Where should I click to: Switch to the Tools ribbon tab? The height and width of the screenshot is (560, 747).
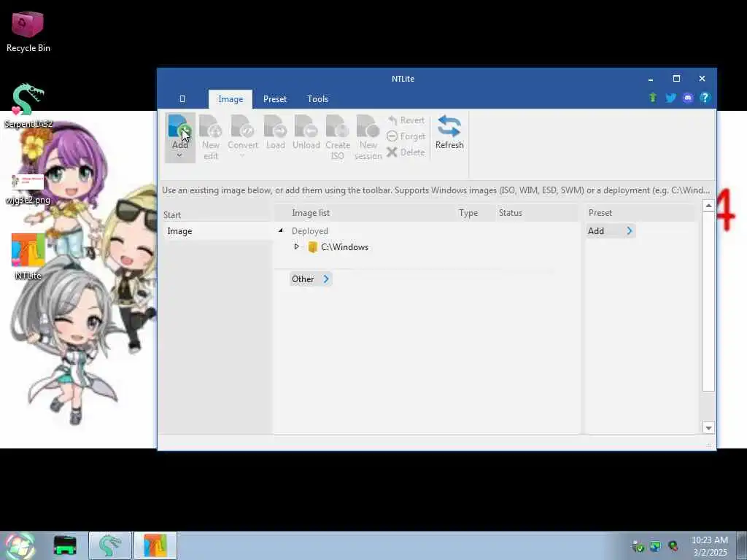[317, 99]
